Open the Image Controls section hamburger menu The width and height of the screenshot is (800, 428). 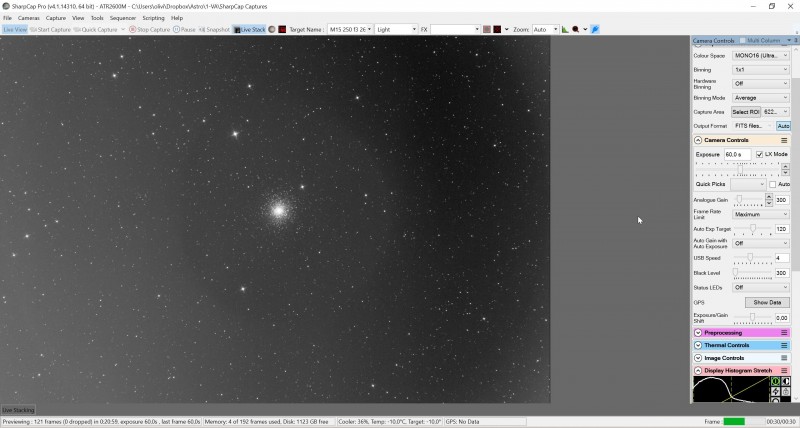(784, 358)
